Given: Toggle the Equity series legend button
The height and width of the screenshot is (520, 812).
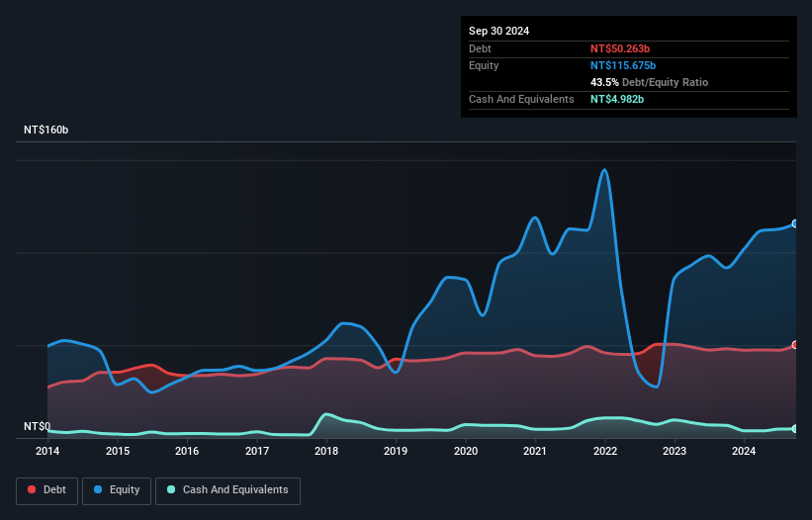Looking at the screenshot, I should click(117, 490).
